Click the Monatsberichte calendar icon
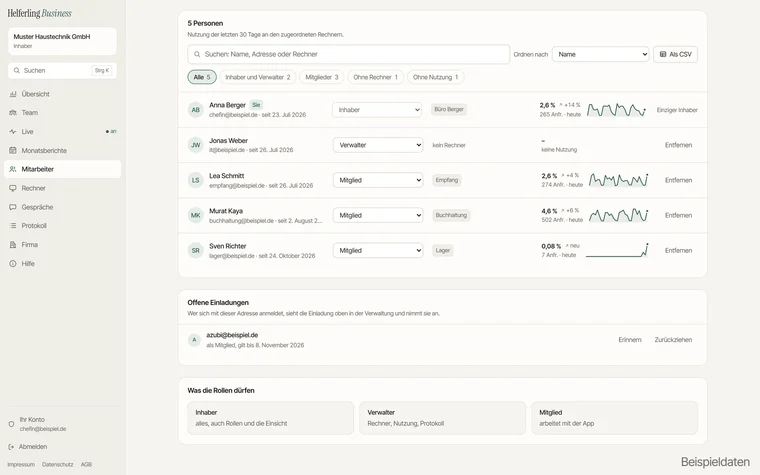 coord(13,150)
